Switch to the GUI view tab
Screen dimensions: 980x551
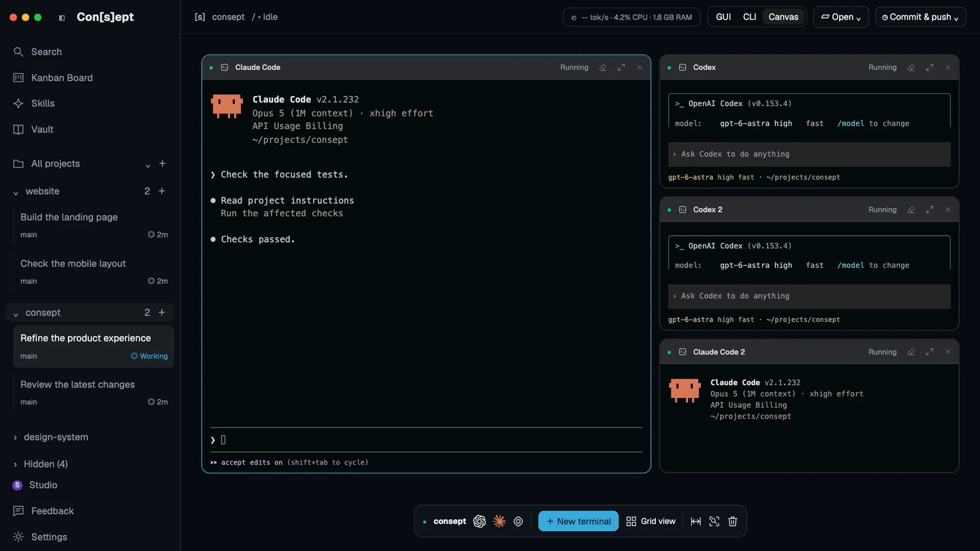pyautogui.click(x=723, y=17)
